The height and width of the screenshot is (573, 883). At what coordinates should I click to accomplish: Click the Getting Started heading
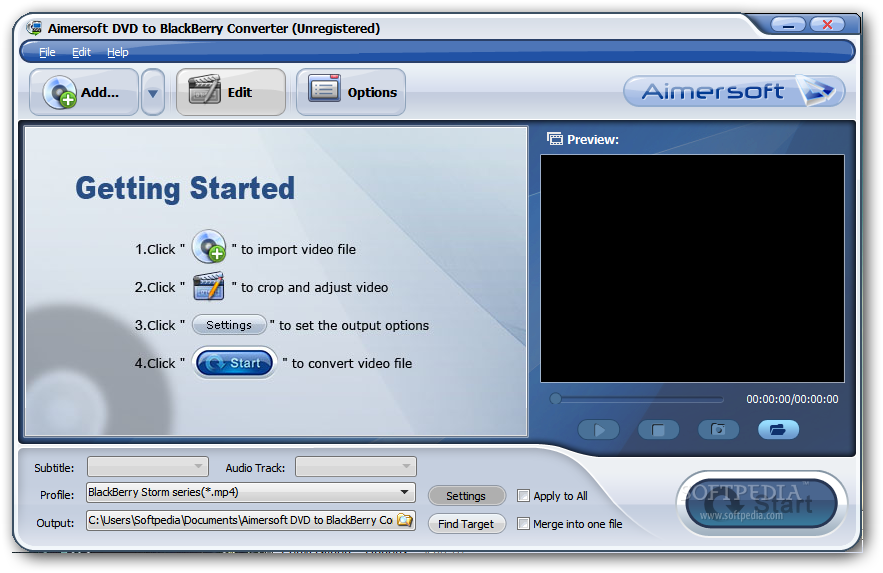[x=185, y=189]
